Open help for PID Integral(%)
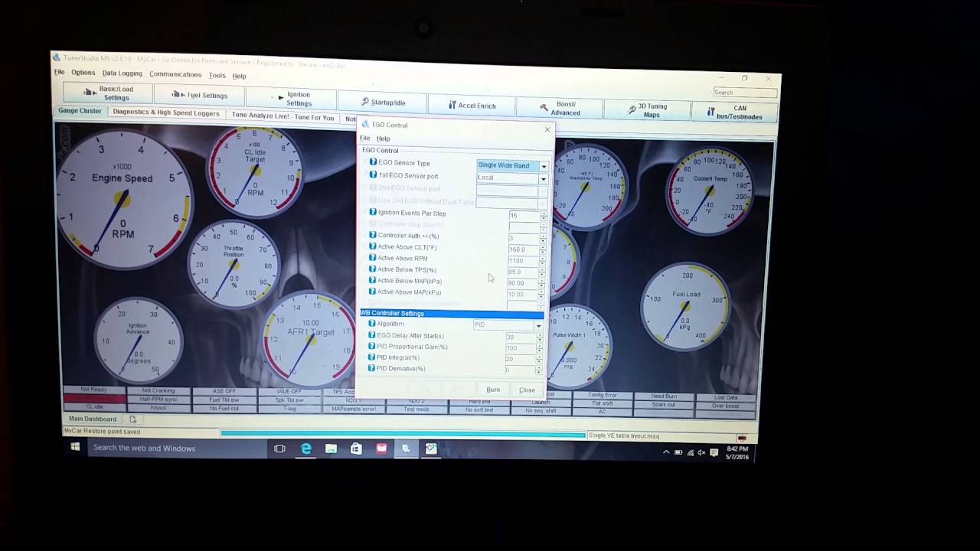This screenshot has width=980, height=551. click(371, 357)
